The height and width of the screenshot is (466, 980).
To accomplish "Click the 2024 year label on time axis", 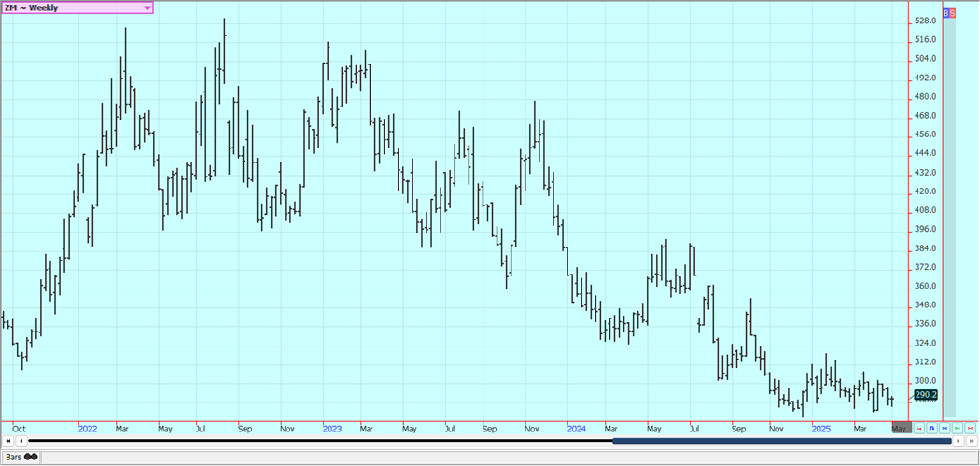I will coord(576,429).
